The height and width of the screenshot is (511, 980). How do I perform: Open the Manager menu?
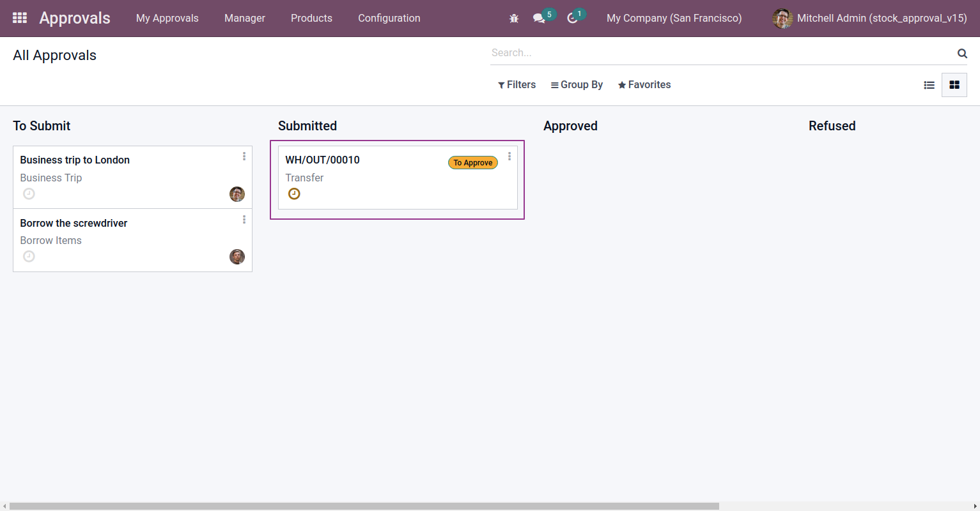245,19
